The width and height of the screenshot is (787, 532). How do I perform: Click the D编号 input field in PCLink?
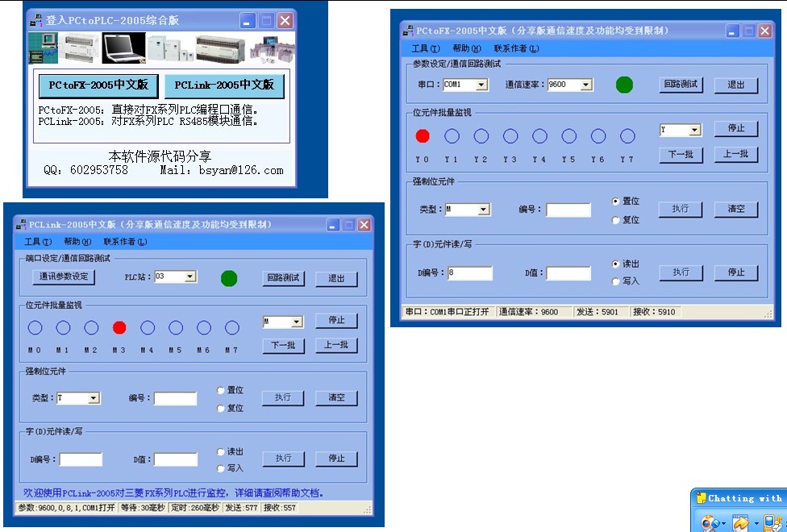tap(81, 459)
